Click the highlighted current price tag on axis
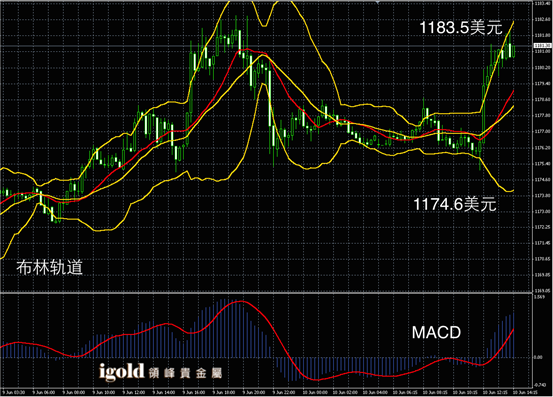 pyautogui.click(x=543, y=45)
